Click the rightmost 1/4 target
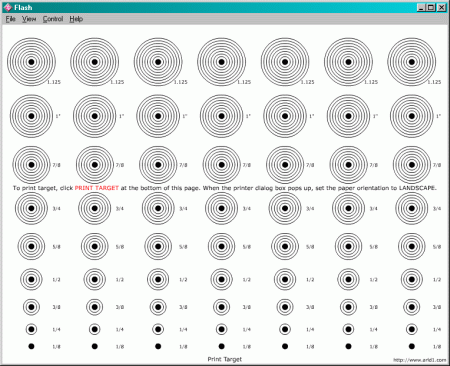 (412, 329)
